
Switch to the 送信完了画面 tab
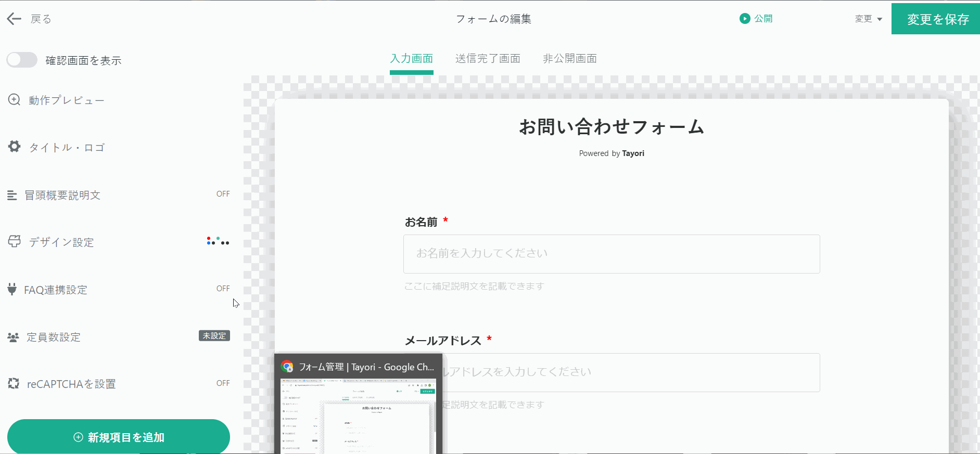click(x=488, y=59)
